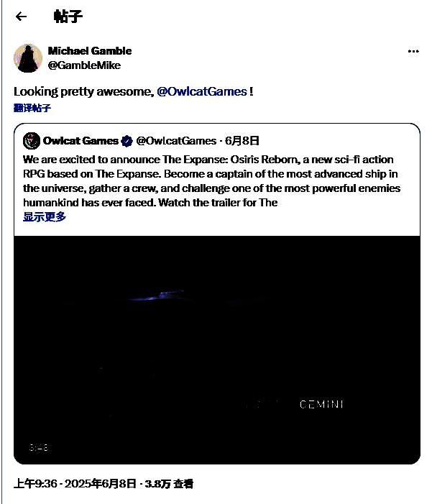Click the 帖子 page header title
The height and width of the screenshot is (504, 432).
[x=68, y=16]
